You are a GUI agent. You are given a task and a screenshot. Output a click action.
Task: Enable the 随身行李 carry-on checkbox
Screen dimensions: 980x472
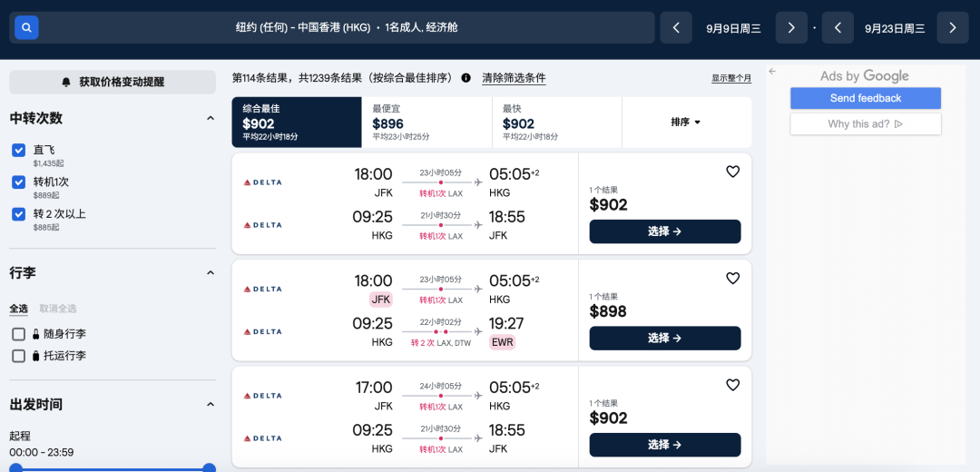(x=18, y=334)
